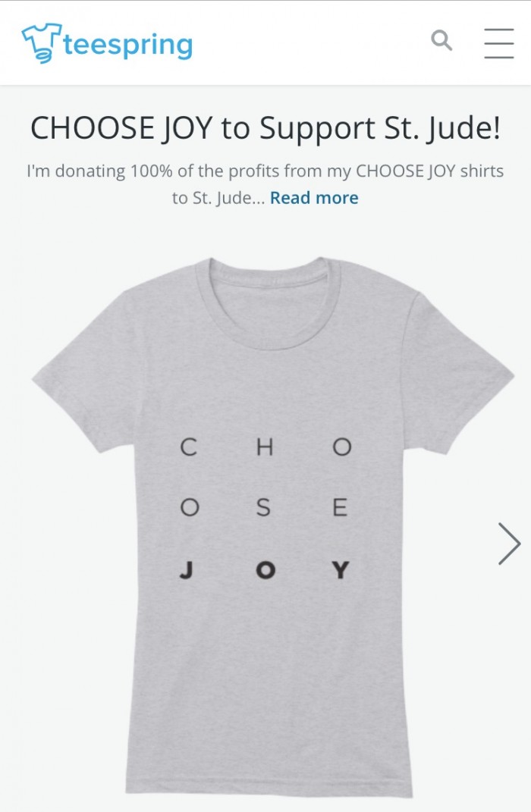Open the search magnifier icon
Image resolution: width=531 pixels, height=812 pixels.
(x=441, y=40)
